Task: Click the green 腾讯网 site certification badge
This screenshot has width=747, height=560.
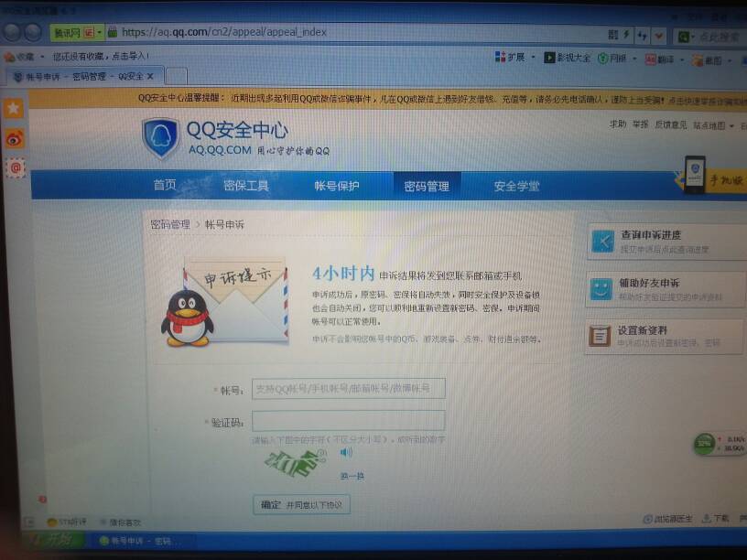Action: point(72,33)
